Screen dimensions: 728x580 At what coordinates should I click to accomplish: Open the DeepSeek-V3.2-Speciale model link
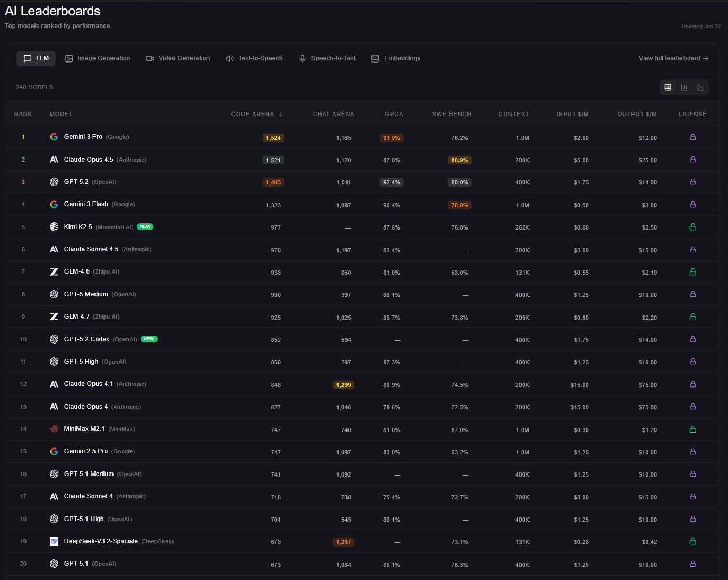click(x=101, y=541)
